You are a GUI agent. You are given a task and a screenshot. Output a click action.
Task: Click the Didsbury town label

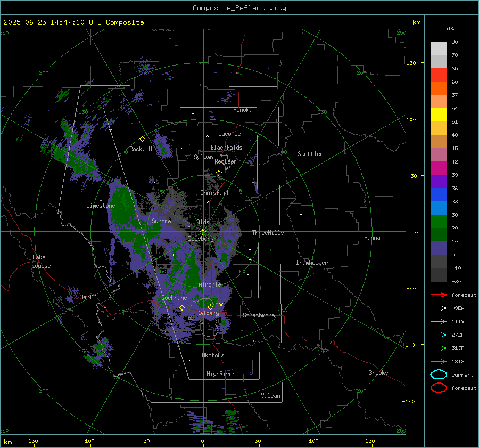tap(201, 239)
